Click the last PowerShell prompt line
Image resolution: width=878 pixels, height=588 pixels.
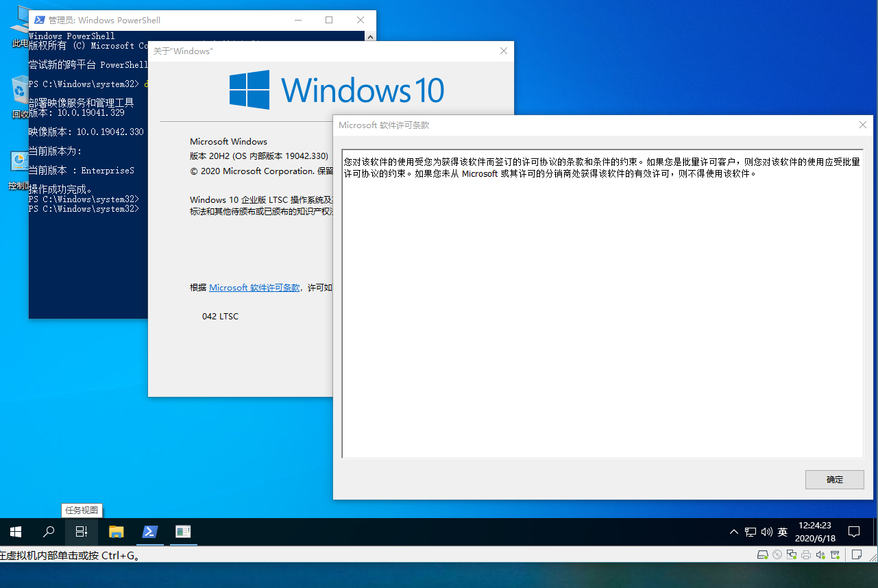click(x=84, y=208)
